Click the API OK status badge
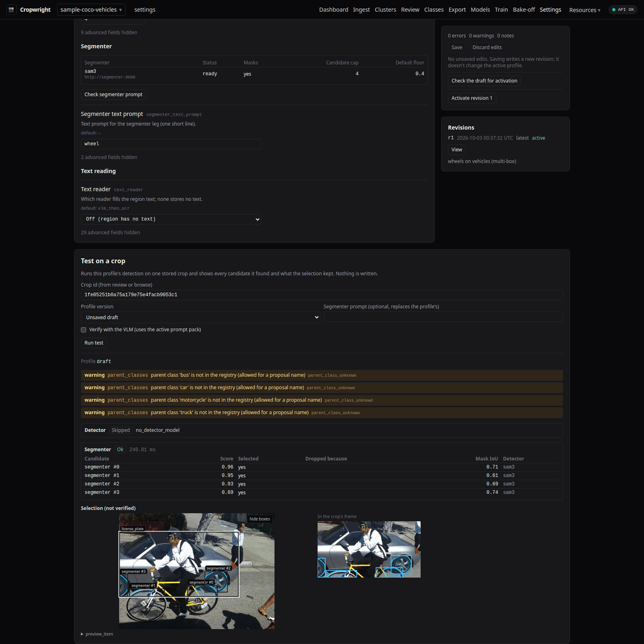 (x=623, y=10)
